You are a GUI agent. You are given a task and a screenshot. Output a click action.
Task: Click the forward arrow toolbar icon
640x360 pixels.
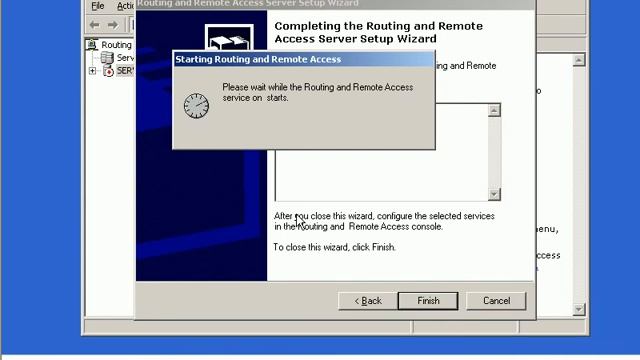pyautogui.click(x=113, y=25)
